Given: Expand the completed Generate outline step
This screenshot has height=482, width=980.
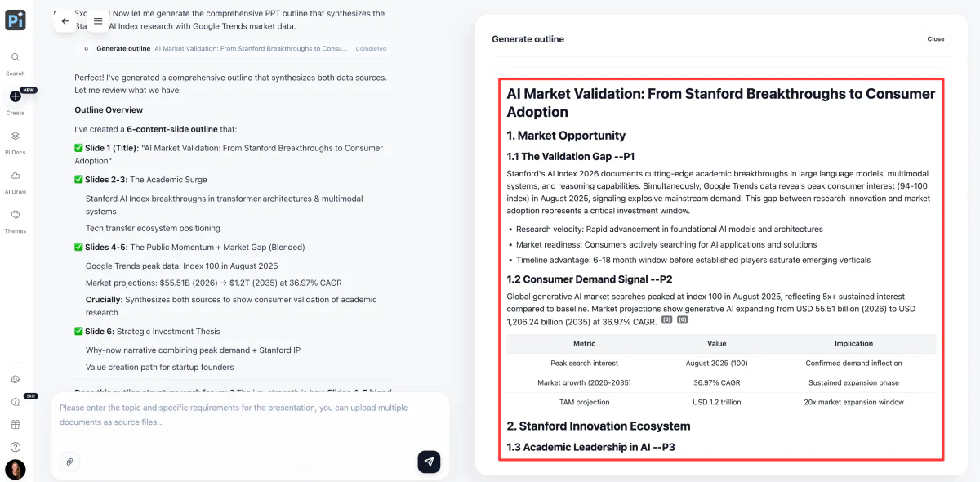Looking at the screenshot, I should (x=234, y=49).
